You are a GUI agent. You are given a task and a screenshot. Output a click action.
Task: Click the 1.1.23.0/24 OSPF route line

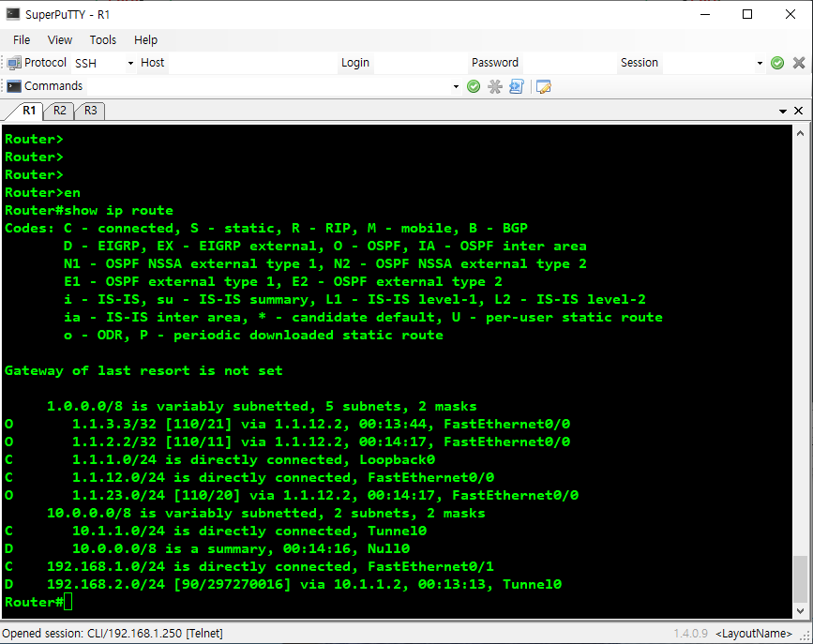pos(292,495)
